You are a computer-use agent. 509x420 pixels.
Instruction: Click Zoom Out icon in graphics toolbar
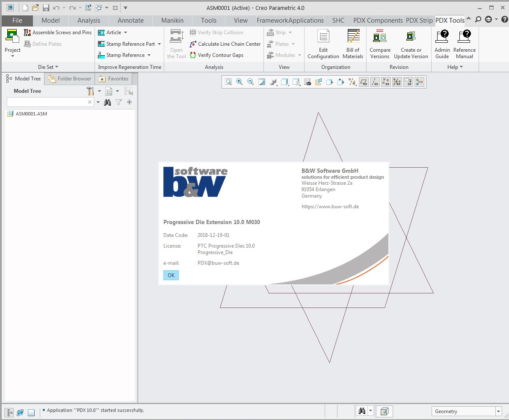pos(250,82)
